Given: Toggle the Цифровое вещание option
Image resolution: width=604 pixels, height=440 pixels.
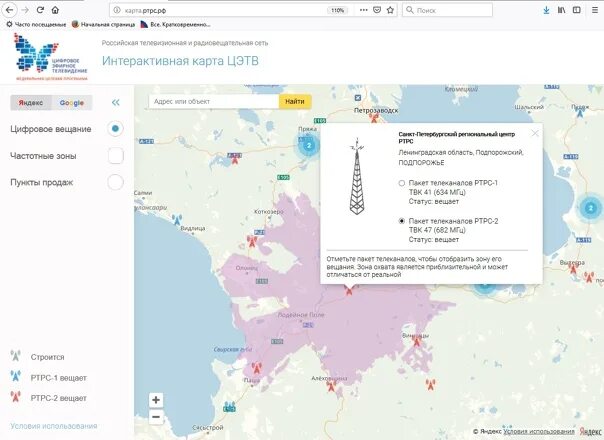Looking at the screenshot, I should click(115, 129).
